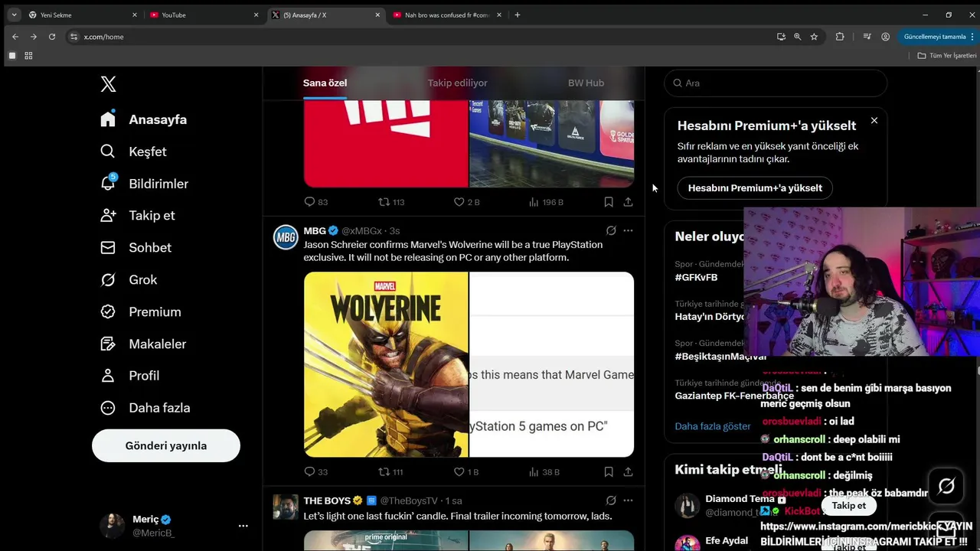This screenshot has width=980, height=551.
Task: Open the browser profile icon
Action: pos(885,37)
